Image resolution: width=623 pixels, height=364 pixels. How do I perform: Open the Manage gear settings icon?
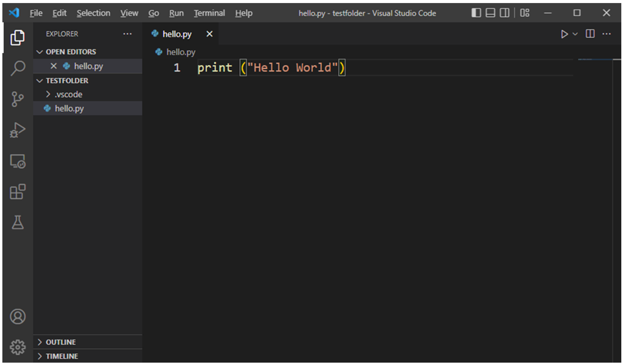pyautogui.click(x=18, y=347)
